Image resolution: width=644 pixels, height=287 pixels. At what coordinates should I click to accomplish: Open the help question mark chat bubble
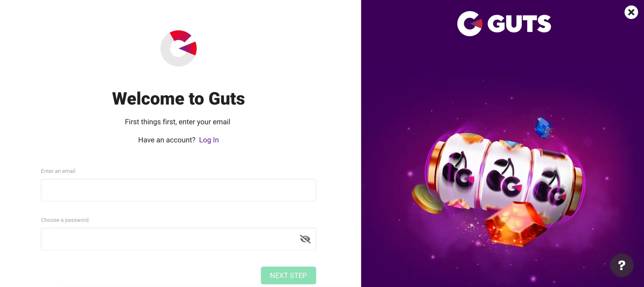(x=622, y=265)
